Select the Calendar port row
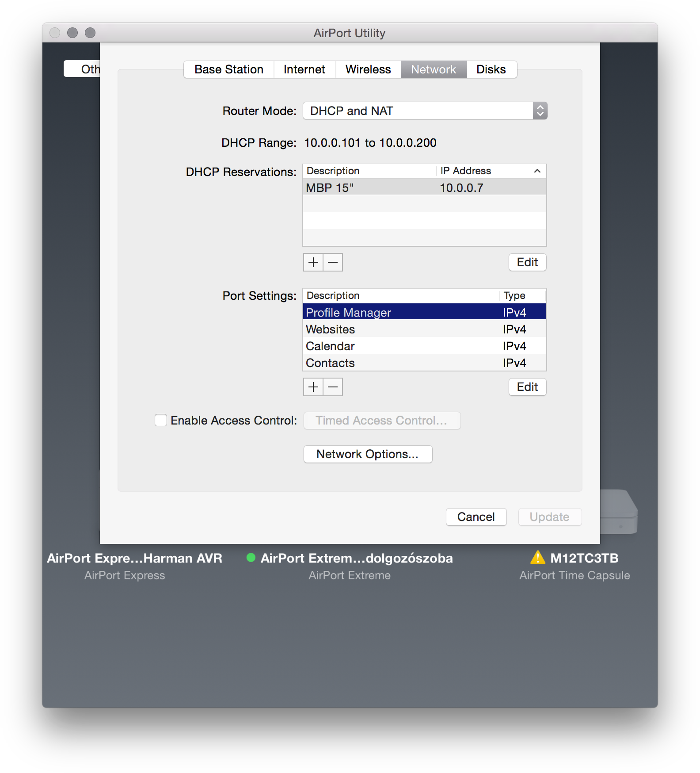The height and width of the screenshot is (773, 700). pyautogui.click(x=425, y=346)
